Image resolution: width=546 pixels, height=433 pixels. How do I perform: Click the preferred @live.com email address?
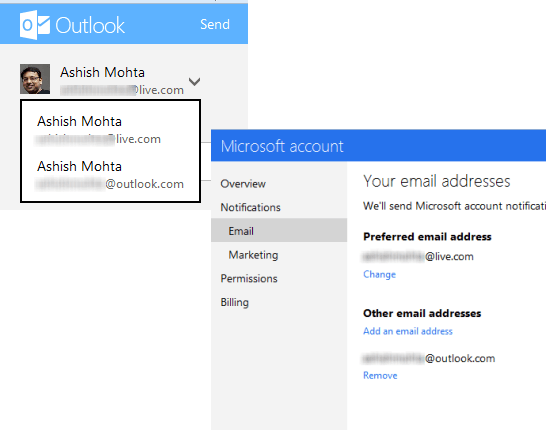tap(418, 256)
